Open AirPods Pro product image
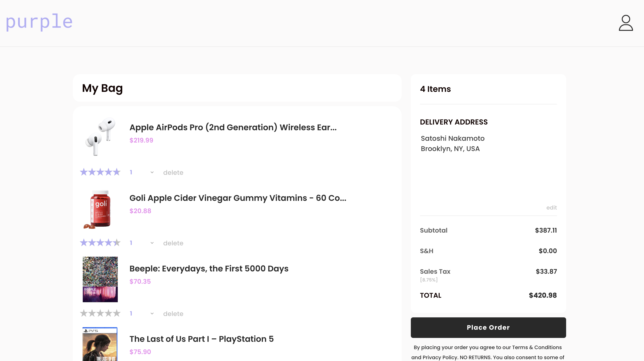 [x=100, y=137]
